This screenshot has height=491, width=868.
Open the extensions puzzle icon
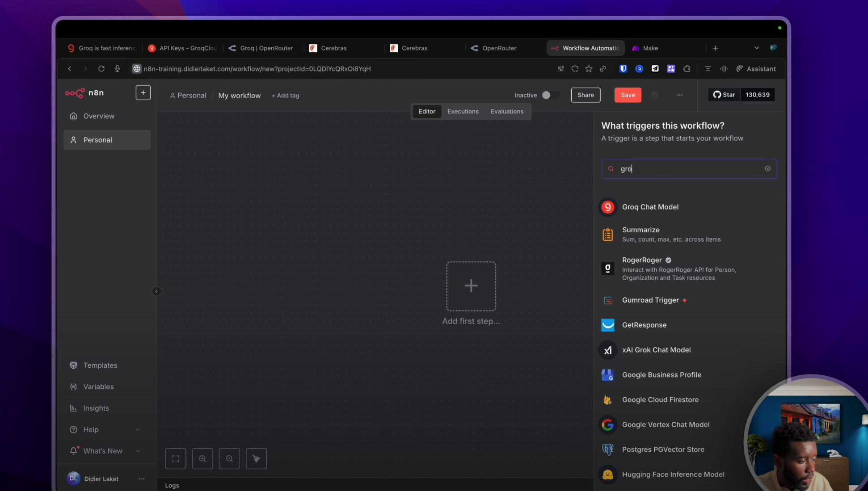[687, 69]
